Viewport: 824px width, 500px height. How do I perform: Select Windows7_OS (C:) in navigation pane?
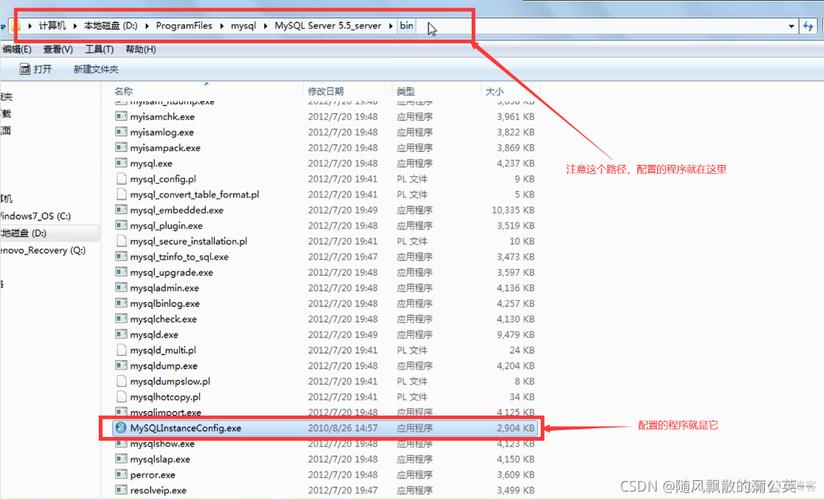(x=35, y=216)
